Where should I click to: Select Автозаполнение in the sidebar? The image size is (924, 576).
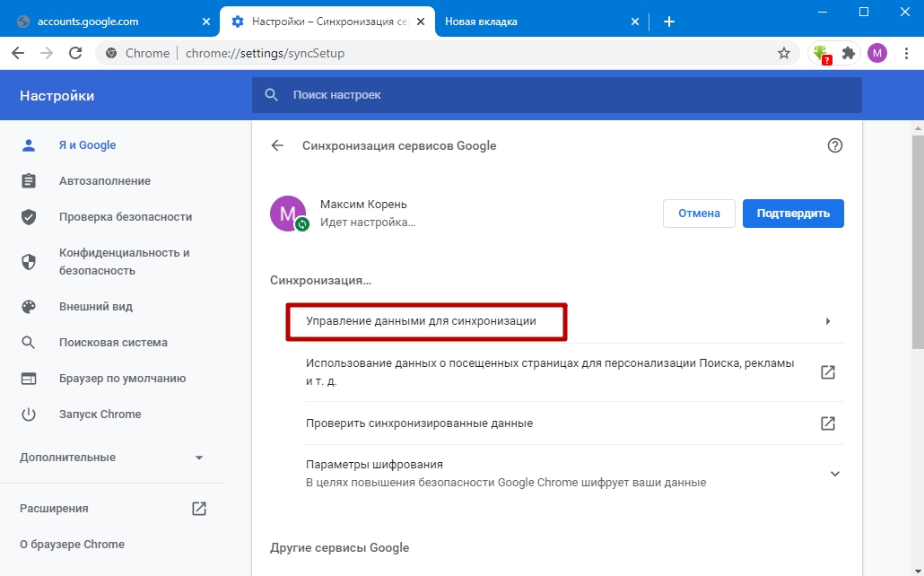104,181
